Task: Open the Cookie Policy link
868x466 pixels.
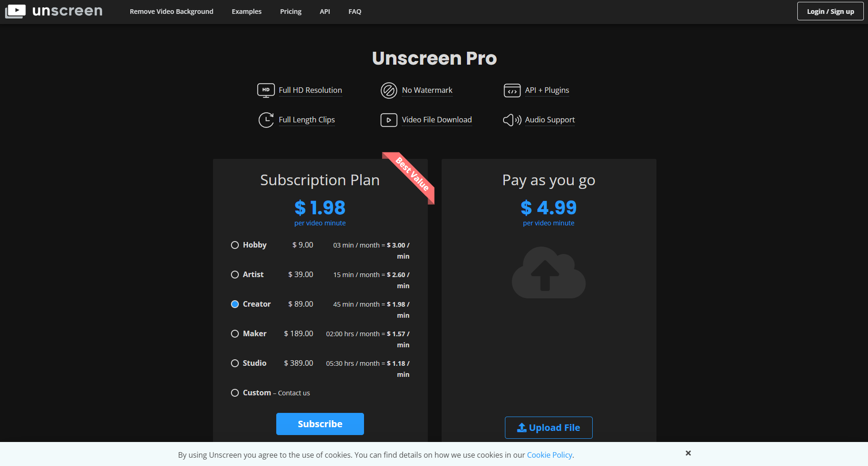Action: point(550,455)
